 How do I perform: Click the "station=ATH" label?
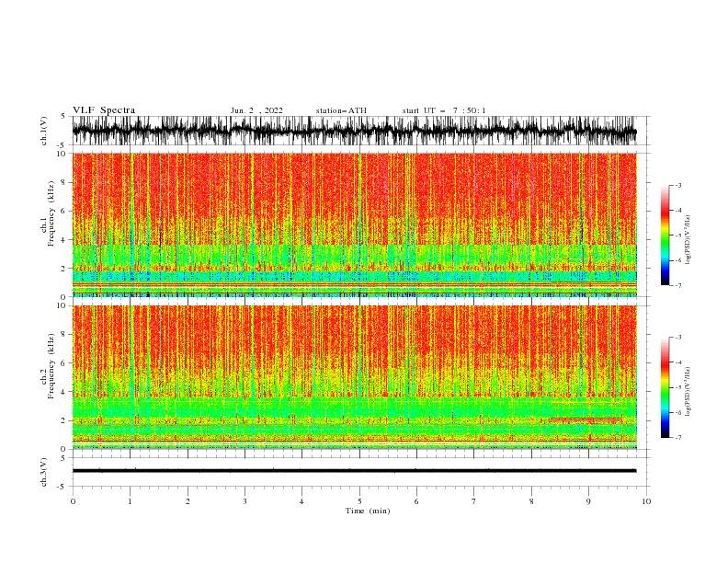point(341,110)
